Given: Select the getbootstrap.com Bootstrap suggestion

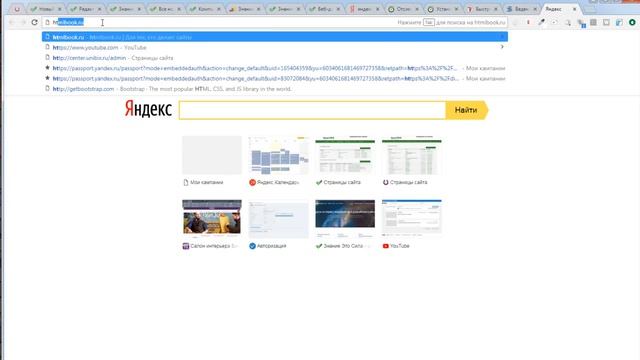Looking at the screenshot, I should point(275,89).
